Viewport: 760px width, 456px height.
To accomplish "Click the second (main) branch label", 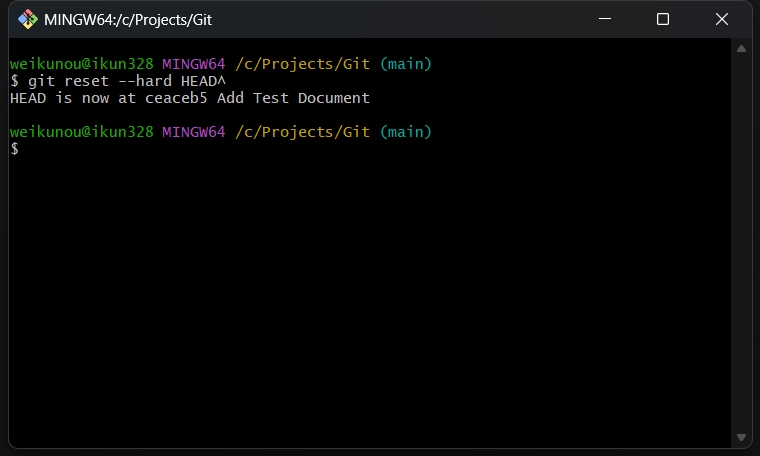I will 406,132.
